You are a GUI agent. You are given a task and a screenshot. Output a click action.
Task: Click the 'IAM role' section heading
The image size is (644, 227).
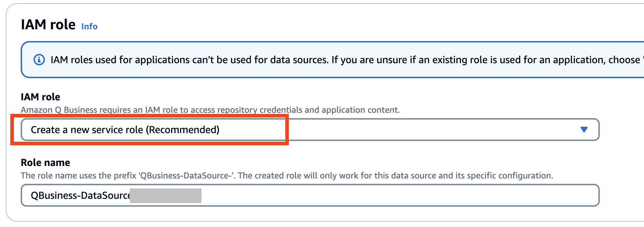pos(48,25)
